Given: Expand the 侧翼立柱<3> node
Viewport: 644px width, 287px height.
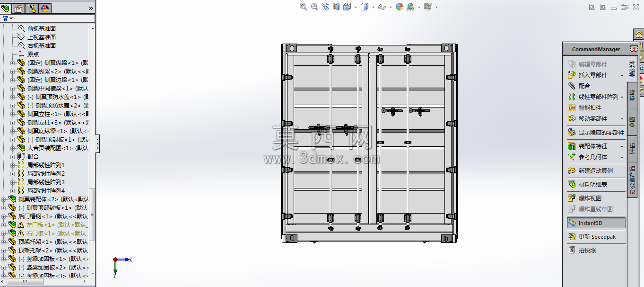Looking at the screenshot, I should coord(13,123).
